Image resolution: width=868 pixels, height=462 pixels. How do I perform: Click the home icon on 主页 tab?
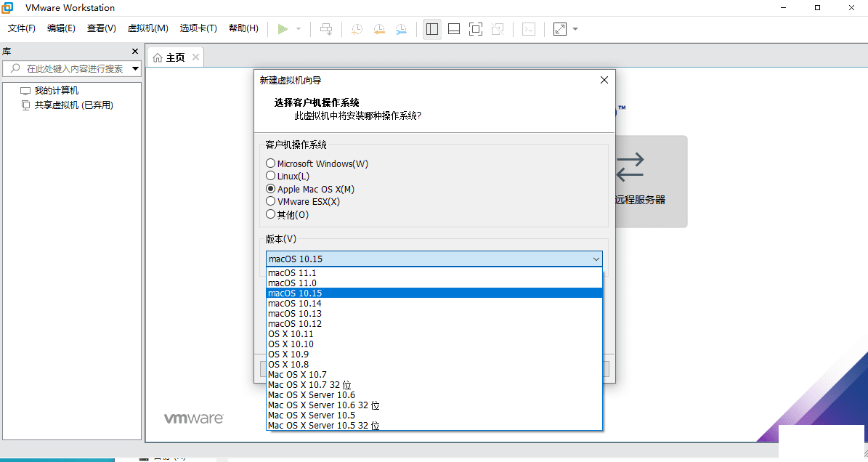click(158, 57)
